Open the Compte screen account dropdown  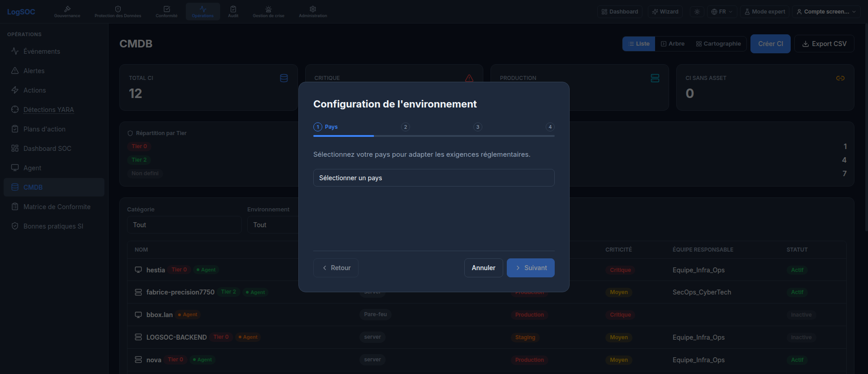click(x=826, y=12)
